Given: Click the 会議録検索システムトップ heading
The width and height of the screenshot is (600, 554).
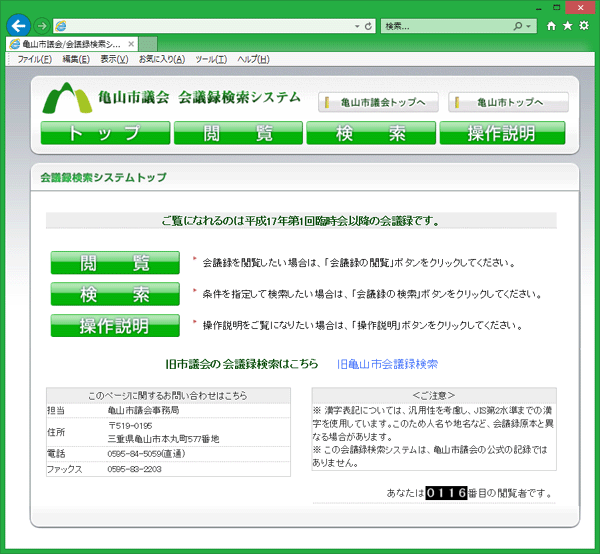Looking at the screenshot, I should 103,177.
